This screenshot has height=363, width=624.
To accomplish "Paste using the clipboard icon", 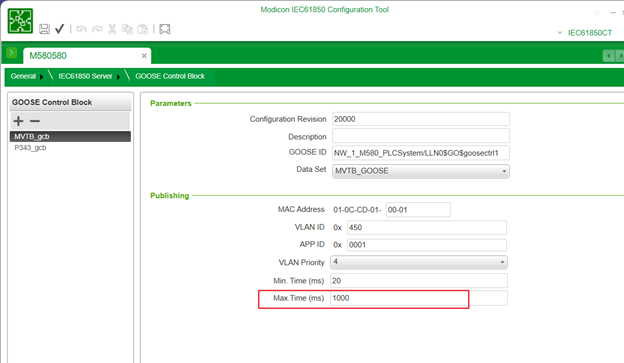I will pyautogui.click(x=142, y=29).
